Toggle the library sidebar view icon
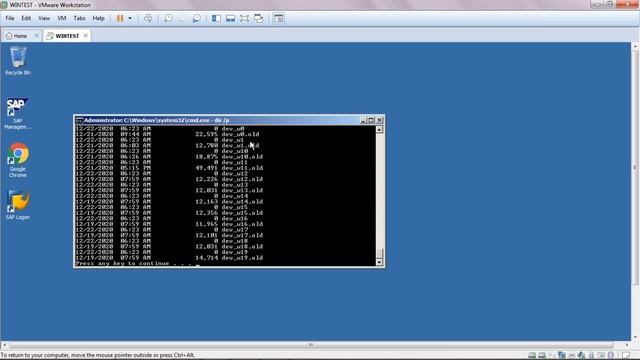Image resolution: width=640 pixels, height=360 pixels. point(216,18)
